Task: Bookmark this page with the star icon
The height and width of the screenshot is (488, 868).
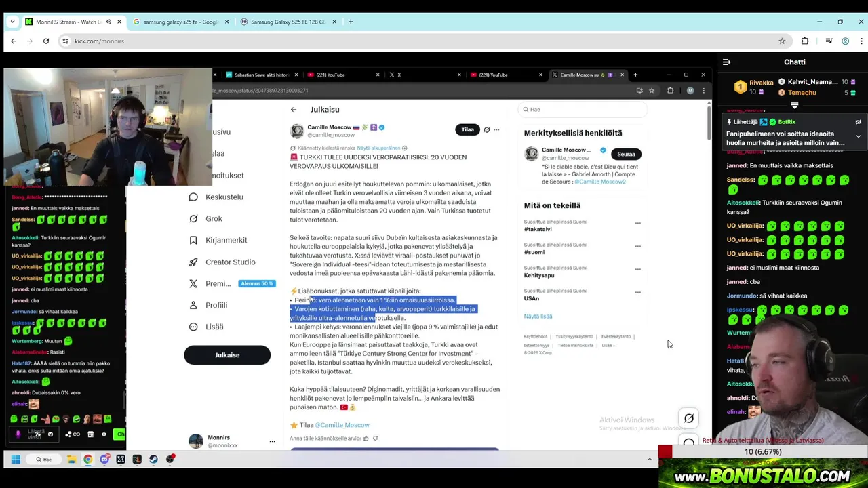Action: point(782,41)
